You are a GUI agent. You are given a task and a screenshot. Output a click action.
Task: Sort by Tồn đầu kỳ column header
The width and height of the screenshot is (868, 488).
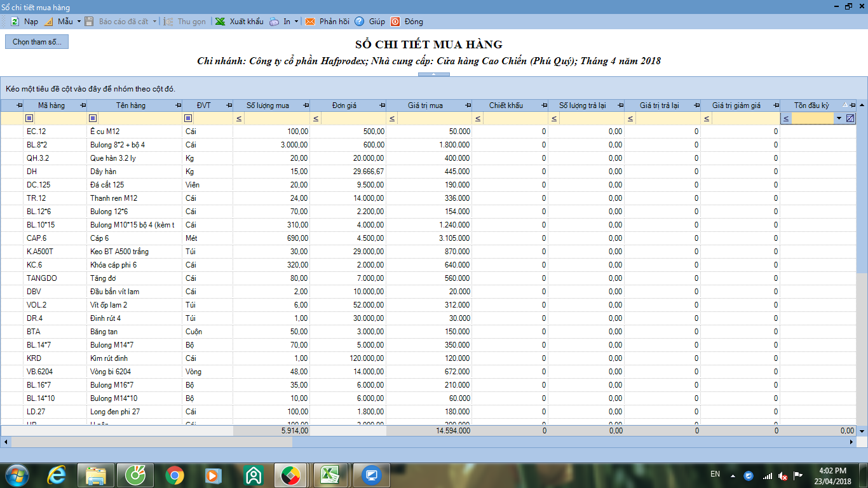coord(811,105)
